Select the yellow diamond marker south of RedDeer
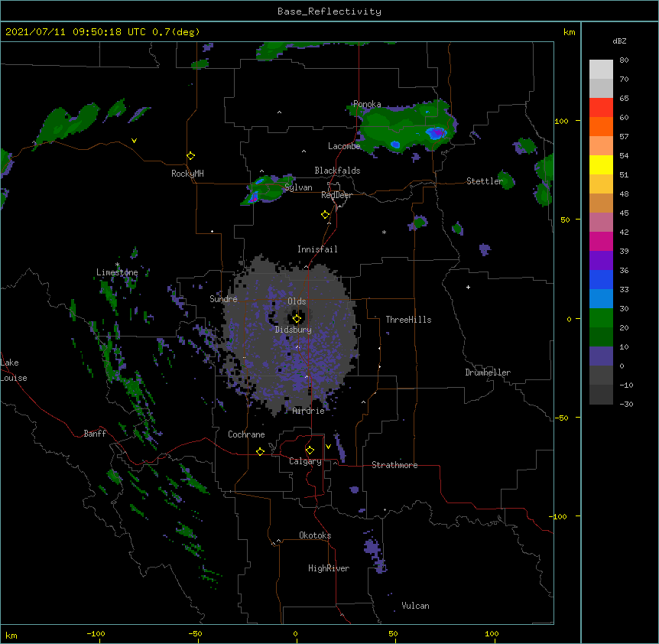Screen dimensions: 659x644 pos(326,215)
